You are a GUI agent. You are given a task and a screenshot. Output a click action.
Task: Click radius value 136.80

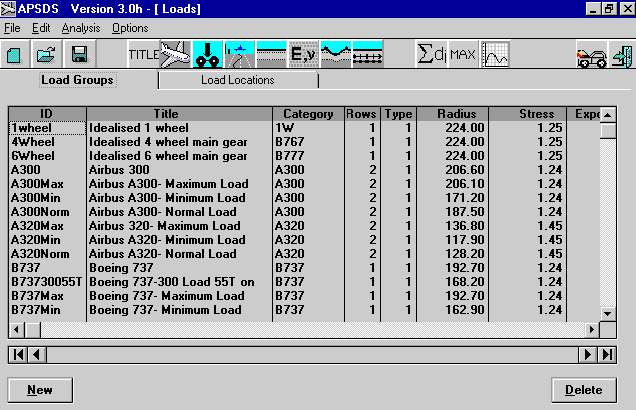coord(465,226)
